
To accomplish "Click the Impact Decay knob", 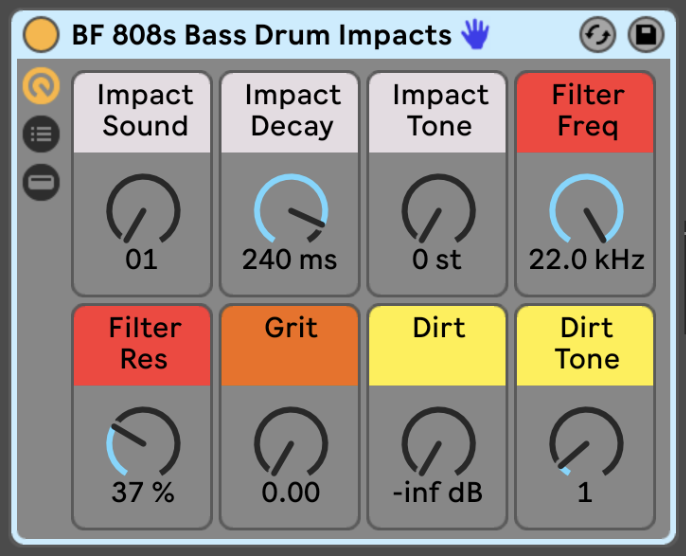I will tap(291, 209).
